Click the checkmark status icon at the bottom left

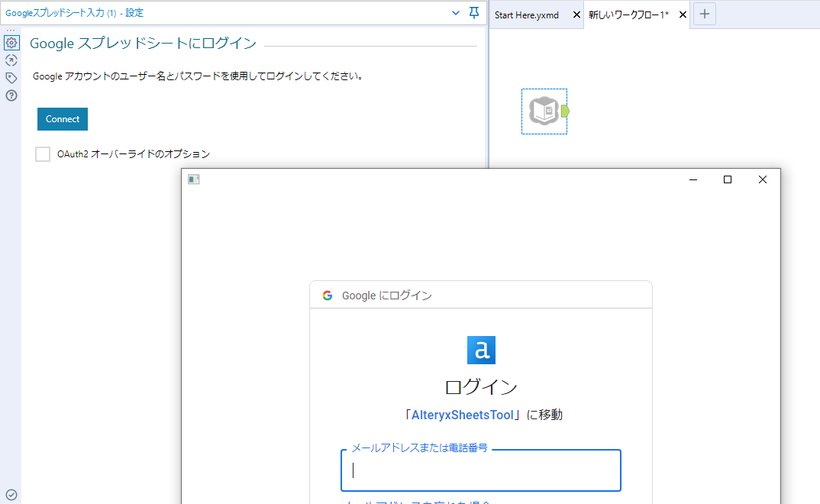point(11,495)
